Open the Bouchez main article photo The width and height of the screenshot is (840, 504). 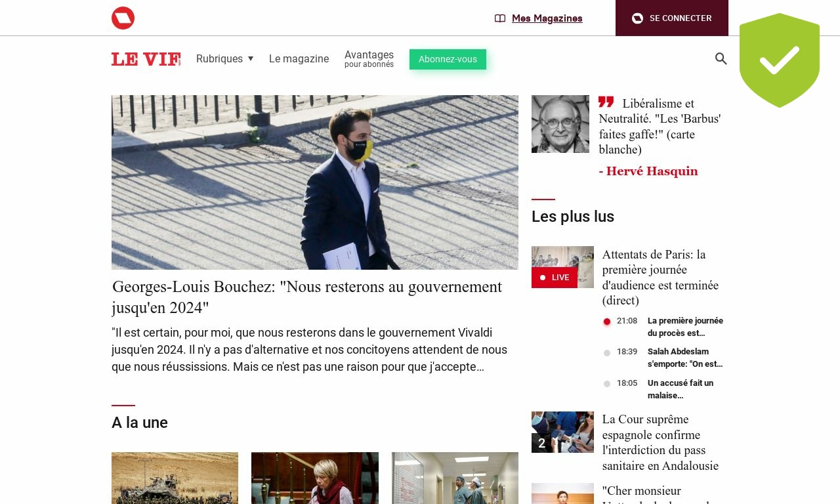tap(315, 182)
